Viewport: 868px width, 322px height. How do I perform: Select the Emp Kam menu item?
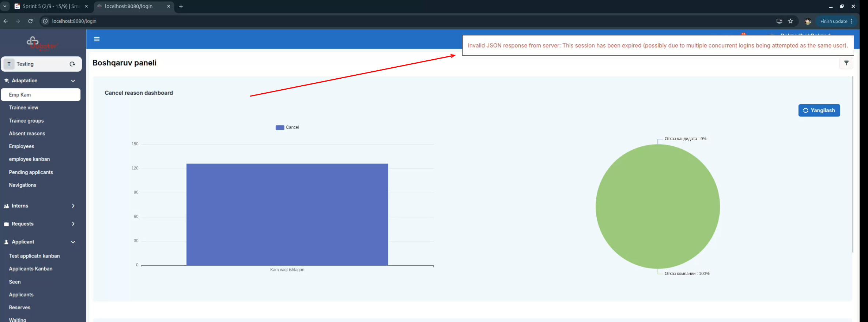coord(41,95)
